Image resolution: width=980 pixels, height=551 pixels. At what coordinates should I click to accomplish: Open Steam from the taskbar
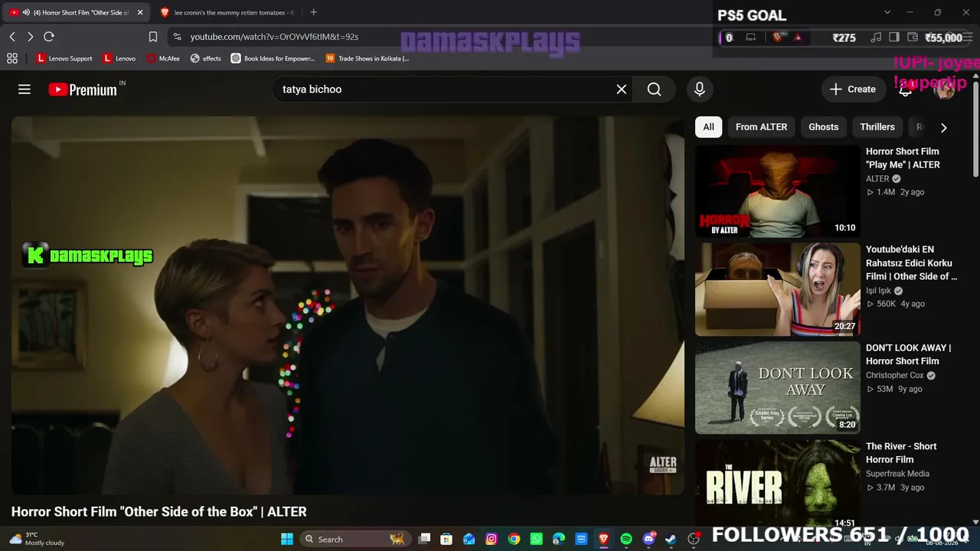coord(671,540)
